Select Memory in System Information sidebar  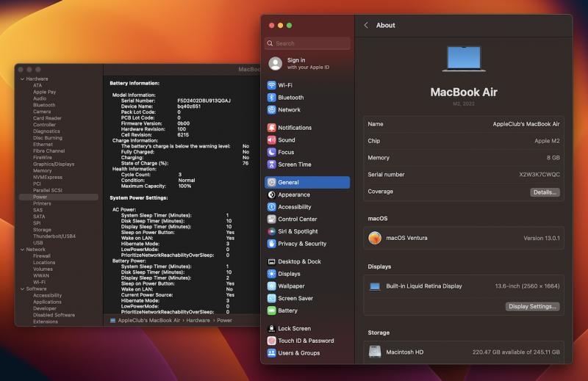pyautogui.click(x=43, y=171)
